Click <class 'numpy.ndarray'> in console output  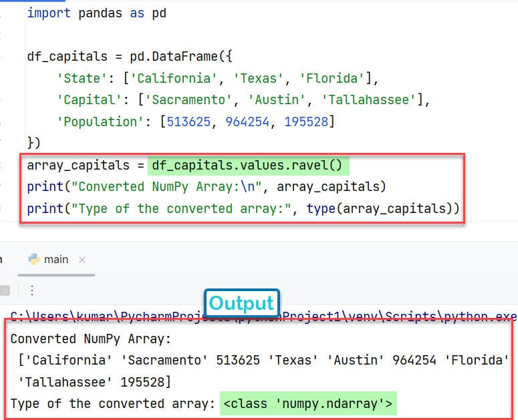click(308, 403)
